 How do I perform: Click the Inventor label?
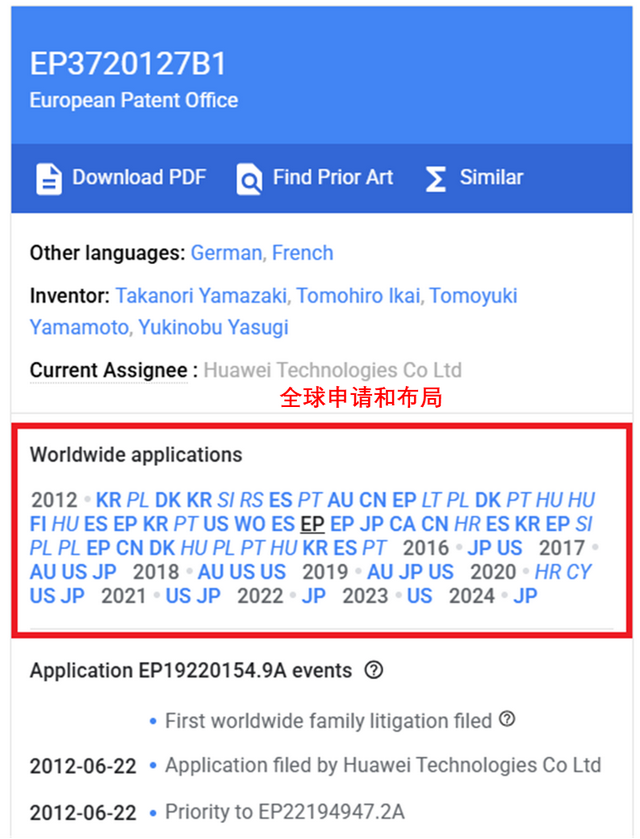[70, 296]
